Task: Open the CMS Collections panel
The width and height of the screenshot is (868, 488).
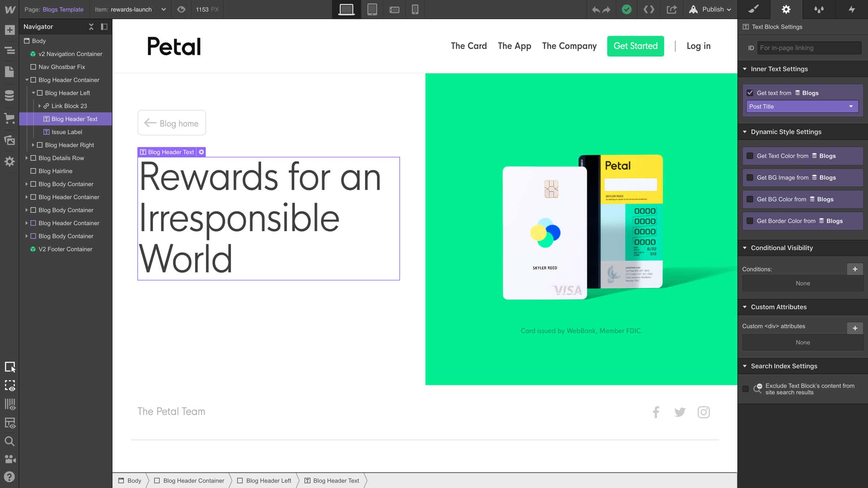Action: (x=9, y=95)
